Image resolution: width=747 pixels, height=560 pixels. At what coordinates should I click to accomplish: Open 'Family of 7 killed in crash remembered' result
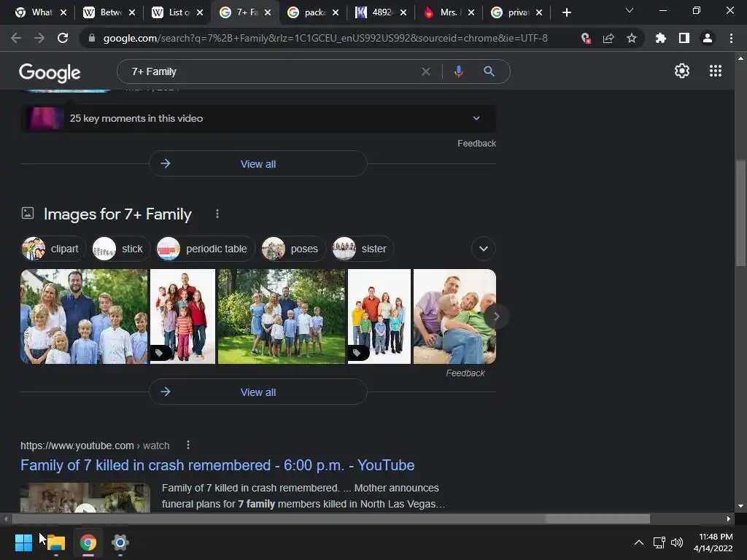coord(217,465)
